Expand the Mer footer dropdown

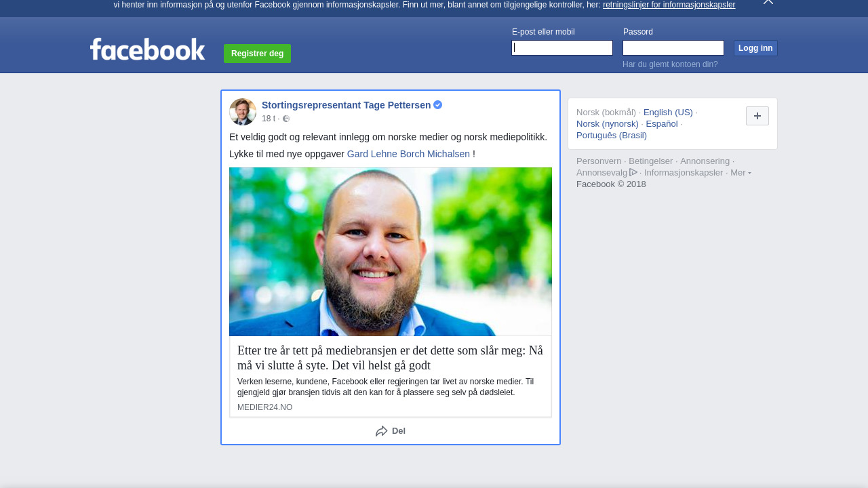point(741,172)
